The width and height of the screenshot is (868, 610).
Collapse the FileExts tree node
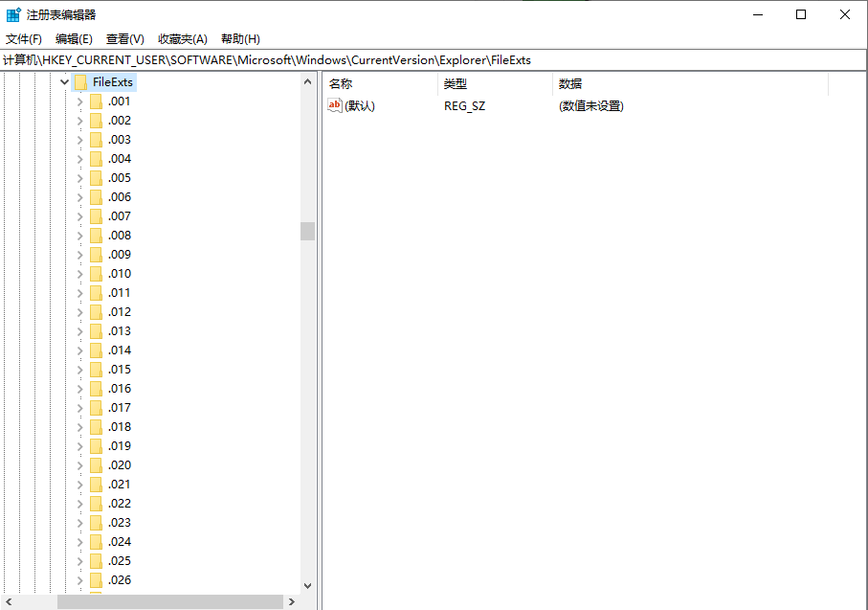pos(64,81)
